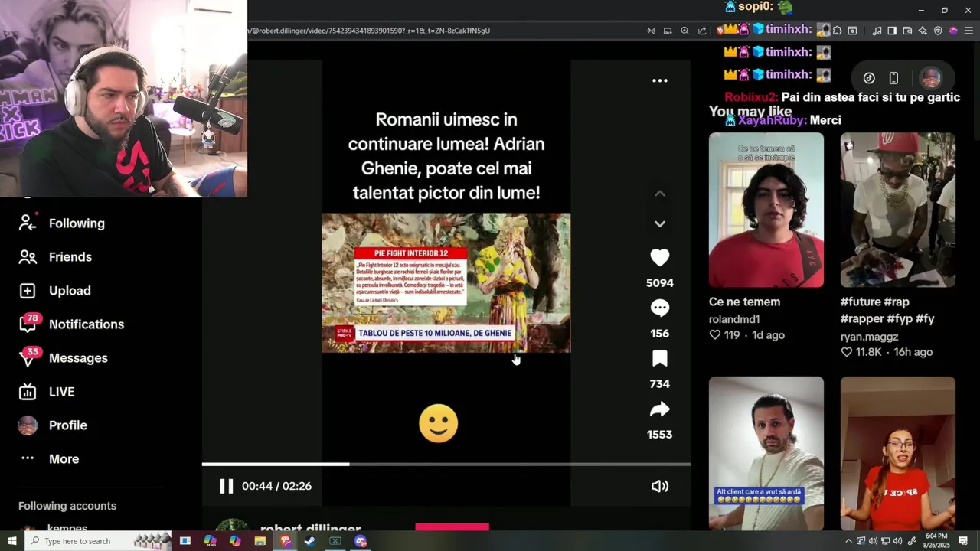Pause the playing video
The height and width of the screenshot is (551, 980).
[226, 486]
